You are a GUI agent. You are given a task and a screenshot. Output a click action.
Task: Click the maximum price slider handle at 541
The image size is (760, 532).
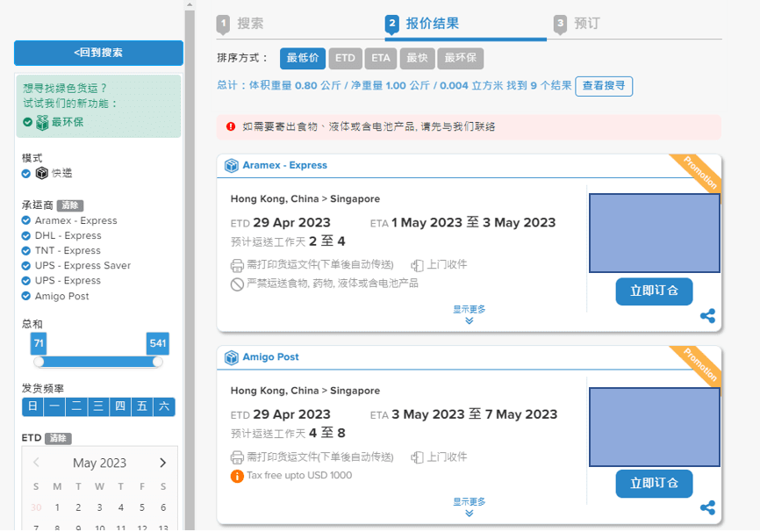[157, 362]
